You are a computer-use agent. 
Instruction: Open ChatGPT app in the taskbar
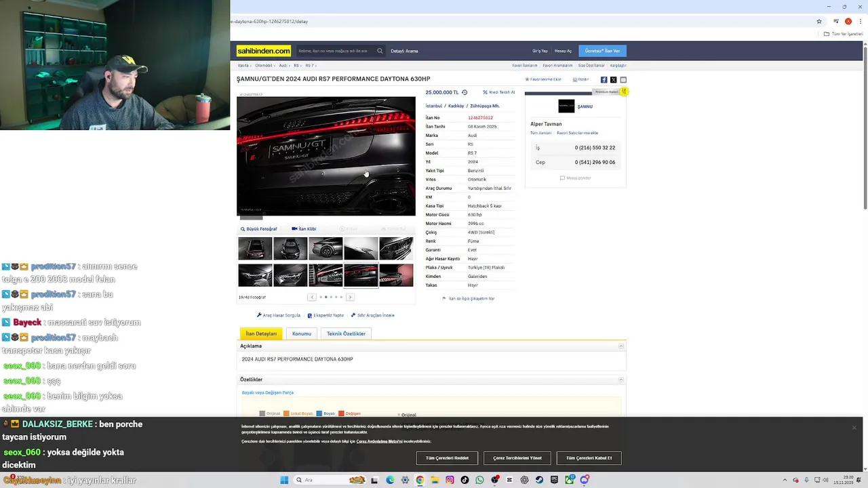click(x=524, y=480)
